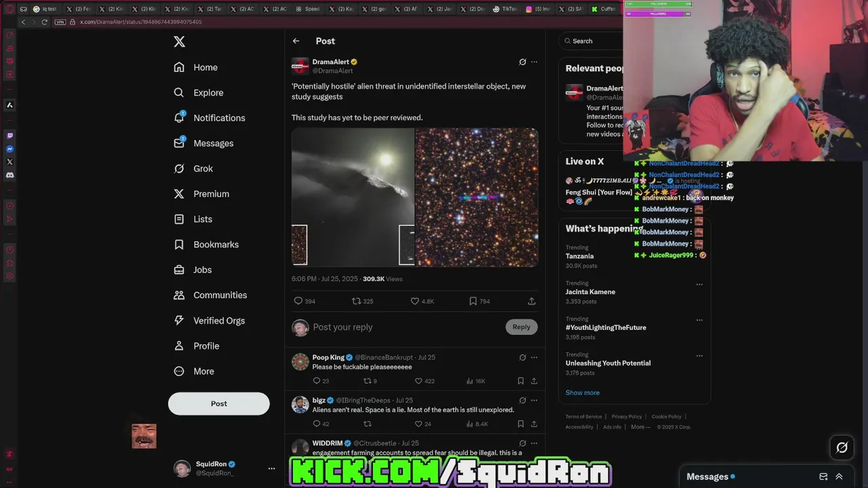Click reply icon with 394 replies
Screen dimensions: 868x488
[x=304, y=301]
